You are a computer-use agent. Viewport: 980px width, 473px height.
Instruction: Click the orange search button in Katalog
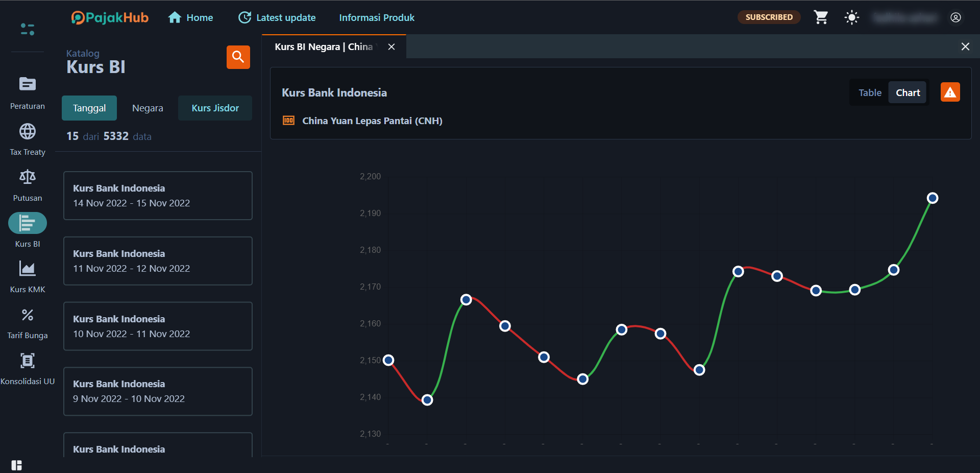(x=238, y=57)
